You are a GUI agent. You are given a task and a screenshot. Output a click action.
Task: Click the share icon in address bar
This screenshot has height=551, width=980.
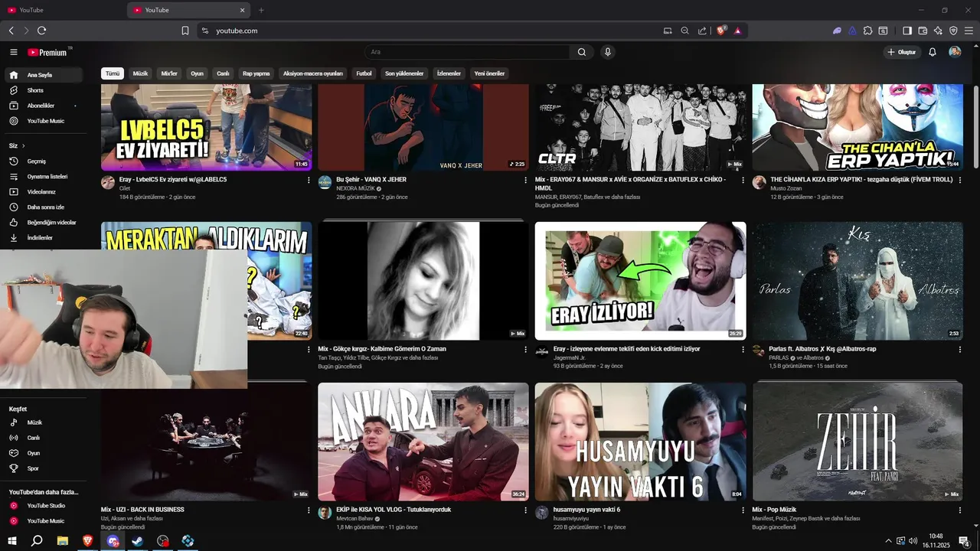pyautogui.click(x=702, y=31)
